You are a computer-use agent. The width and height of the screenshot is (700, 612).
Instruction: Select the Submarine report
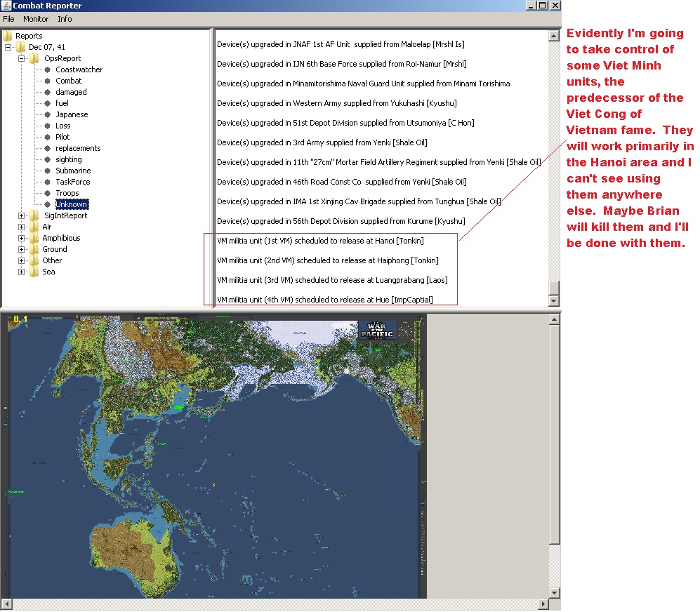[73, 171]
